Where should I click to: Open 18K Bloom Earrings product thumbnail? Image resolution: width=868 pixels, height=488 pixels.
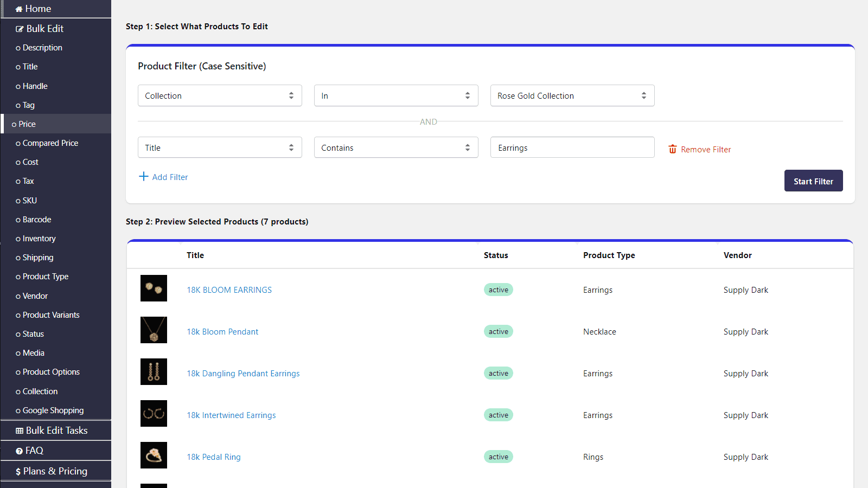(154, 288)
